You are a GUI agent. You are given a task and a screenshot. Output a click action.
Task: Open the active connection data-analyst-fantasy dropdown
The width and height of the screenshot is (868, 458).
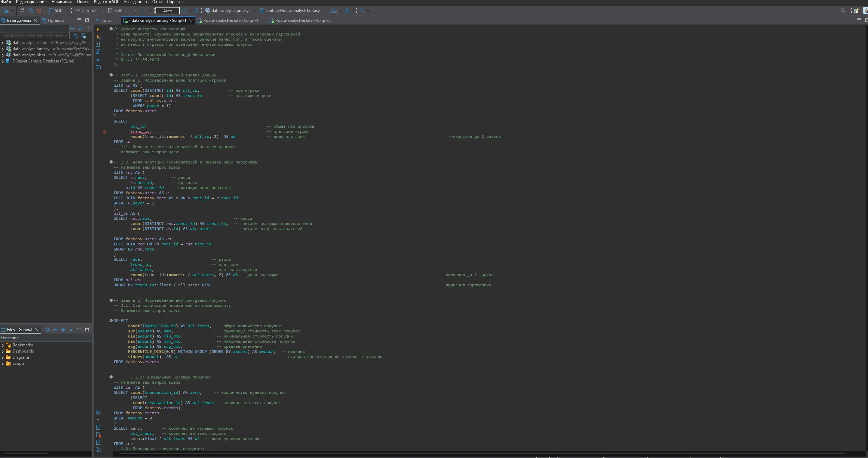[x=230, y=11]
